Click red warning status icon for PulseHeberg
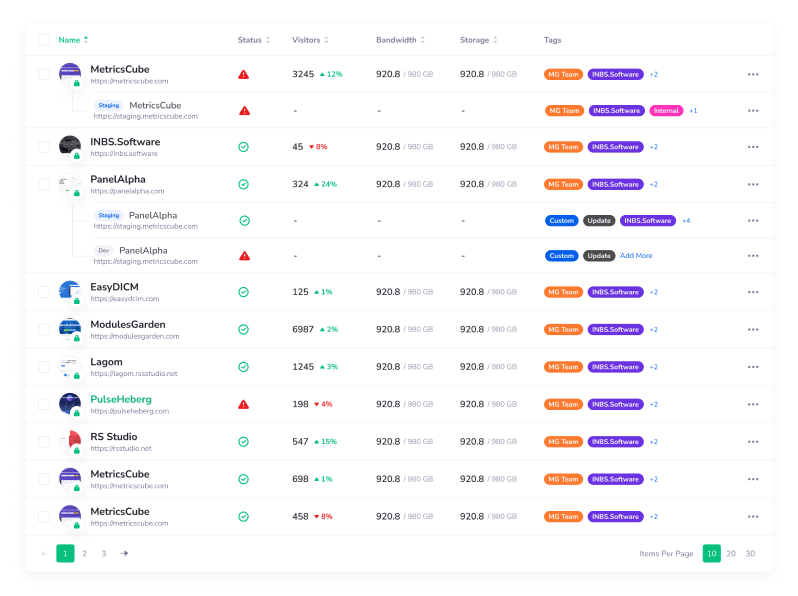 (x=244, y=405)
